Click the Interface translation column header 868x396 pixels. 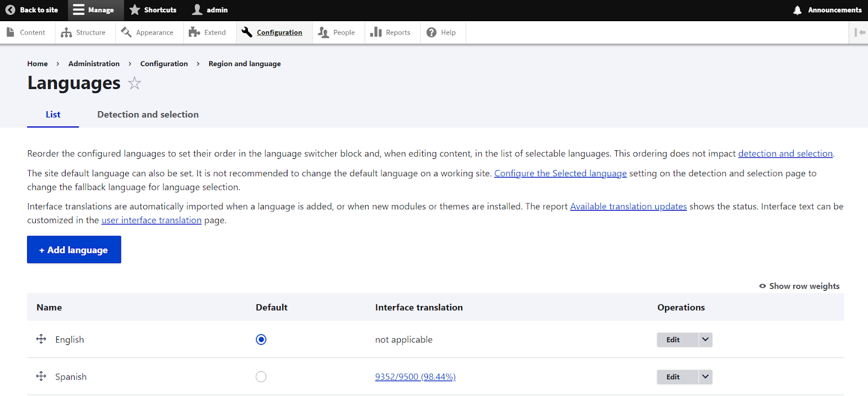point(419,307)
